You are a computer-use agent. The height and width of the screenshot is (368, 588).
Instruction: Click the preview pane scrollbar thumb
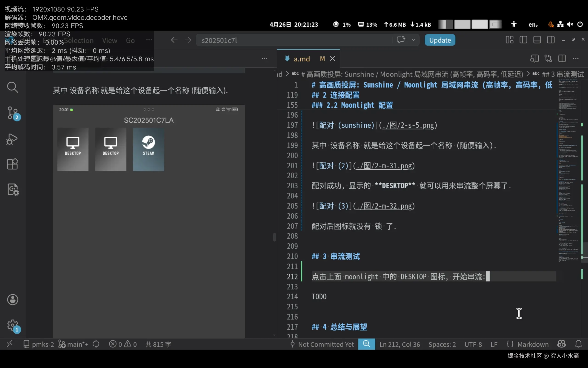pyautogui.click(x=274, y=237)
